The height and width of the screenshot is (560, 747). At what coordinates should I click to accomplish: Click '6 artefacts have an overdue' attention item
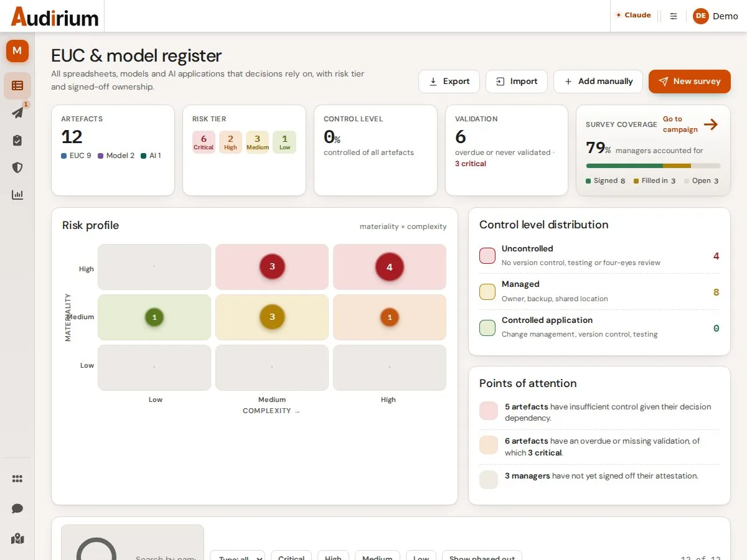pyautogui.click(x=599, y=447)
